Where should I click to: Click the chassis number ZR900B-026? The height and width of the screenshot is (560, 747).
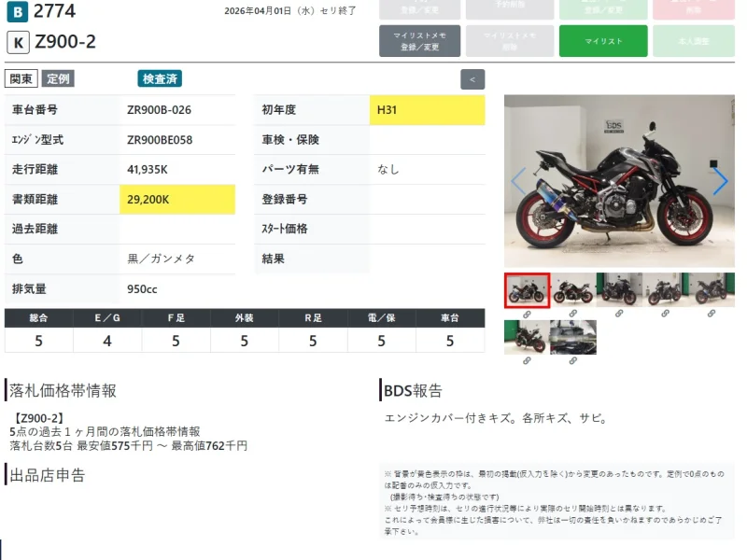pos(159,110)
